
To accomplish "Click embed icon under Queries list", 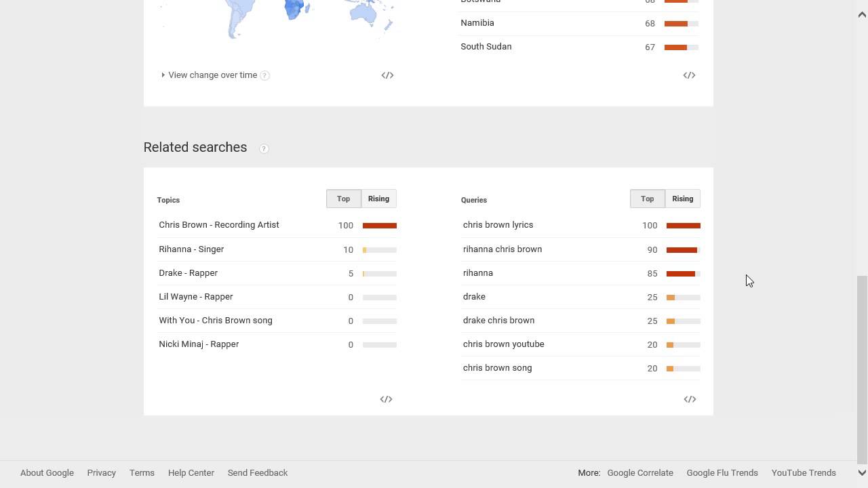I will point(690,399).
